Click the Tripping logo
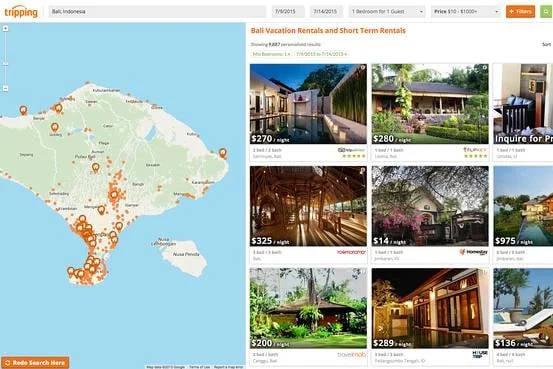Screen dimensions: 553x369 21,12
